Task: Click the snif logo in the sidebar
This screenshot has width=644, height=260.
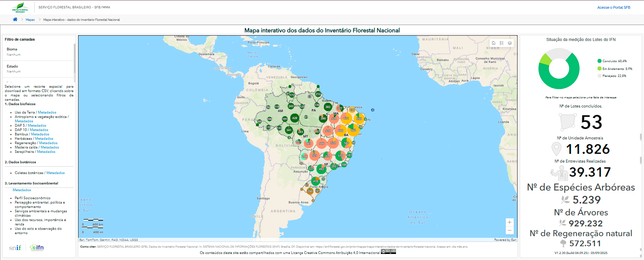Action: (x=15, y=248)
